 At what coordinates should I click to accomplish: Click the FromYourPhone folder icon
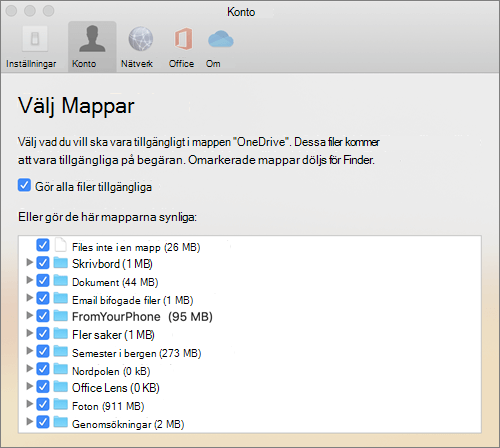point(61,316)
